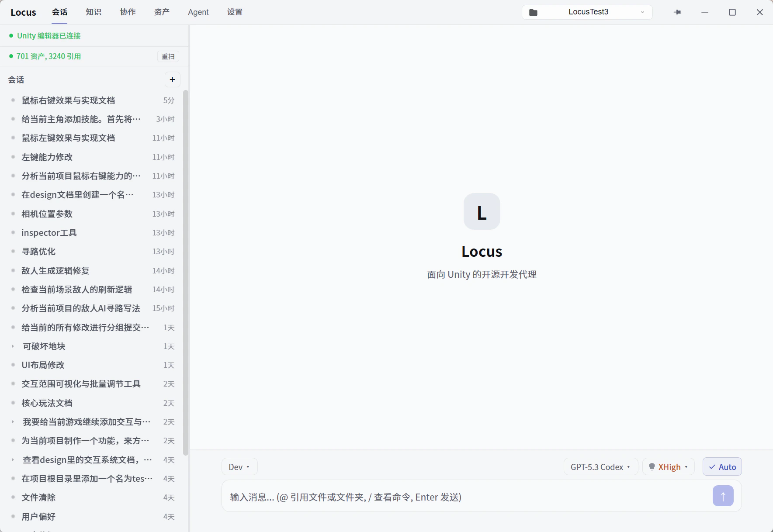Screen dimensions: 773x532
Task: Open conversation 给当前主角添加技能
Action: tap(93, 119)
